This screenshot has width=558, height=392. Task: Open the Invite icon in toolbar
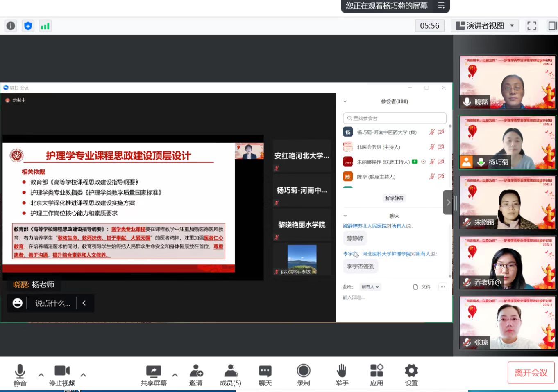pyautogui.click(x=196, y=375)
